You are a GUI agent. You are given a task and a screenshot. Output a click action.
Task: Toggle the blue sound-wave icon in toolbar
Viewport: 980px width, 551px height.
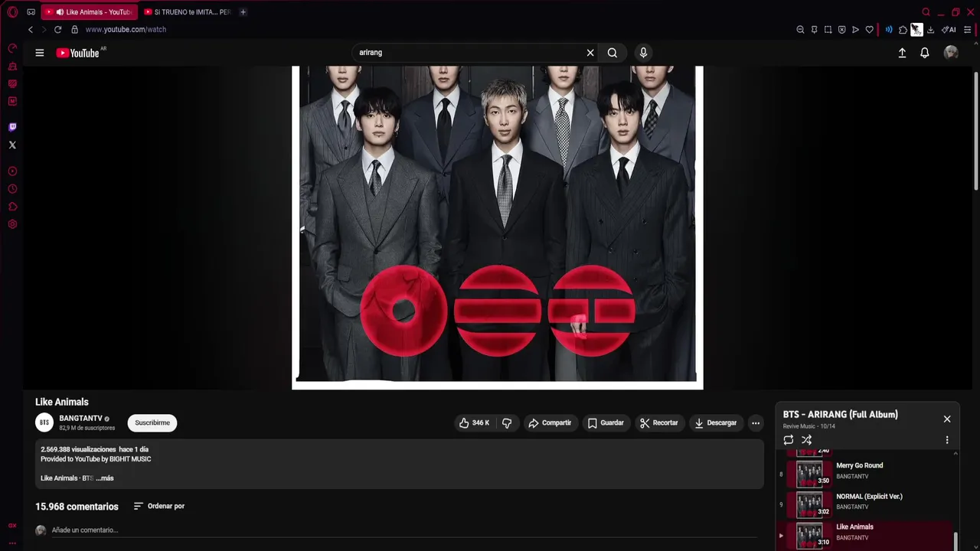tap(889, 30)
